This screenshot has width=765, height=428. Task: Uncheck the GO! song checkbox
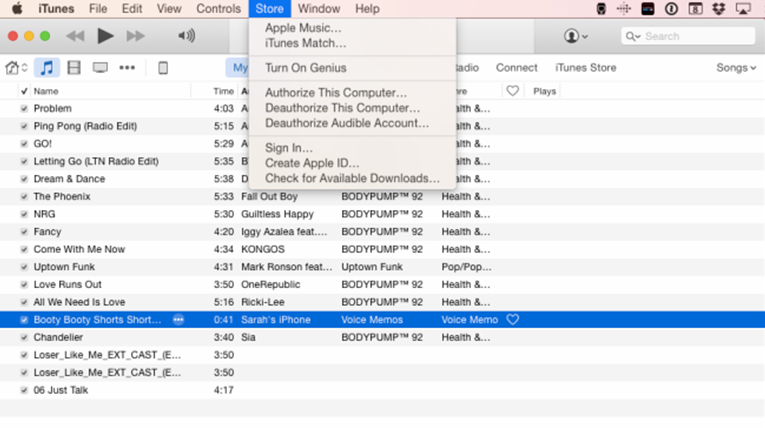pos(24,144)
